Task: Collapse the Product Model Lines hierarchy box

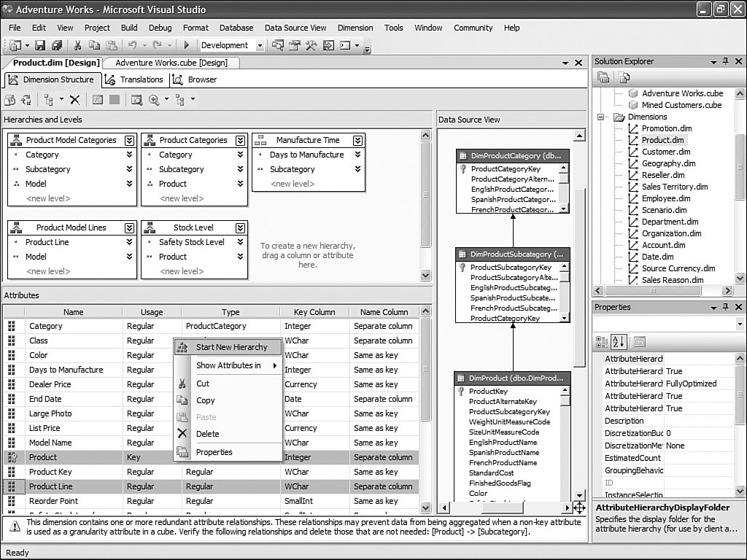Action: coord(129,227)
